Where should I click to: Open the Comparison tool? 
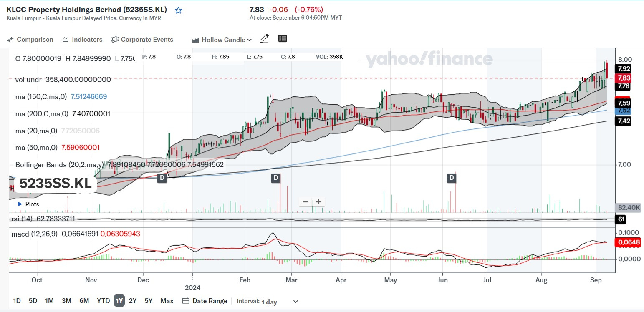pos(30,40)
